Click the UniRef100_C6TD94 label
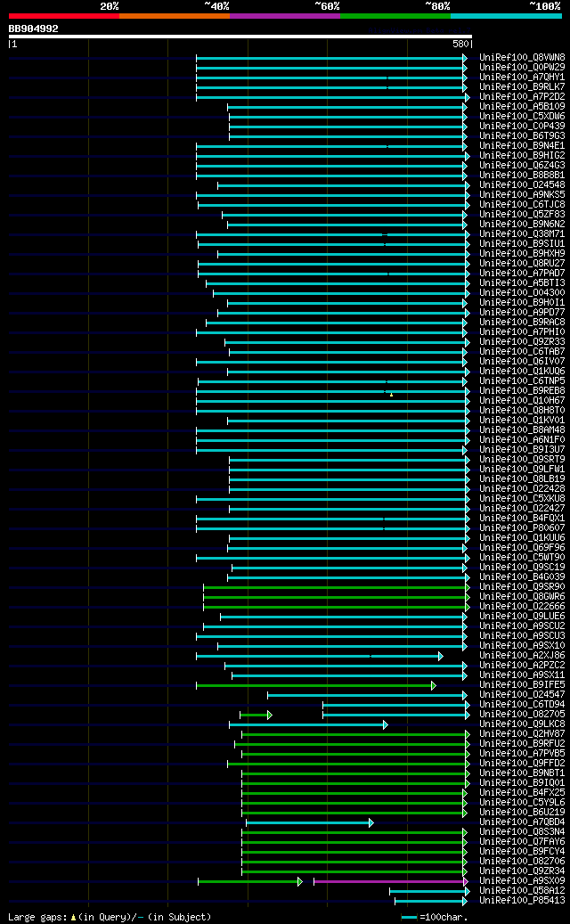The height and width of the screenshot is (924, 570). tap(522, 705)
